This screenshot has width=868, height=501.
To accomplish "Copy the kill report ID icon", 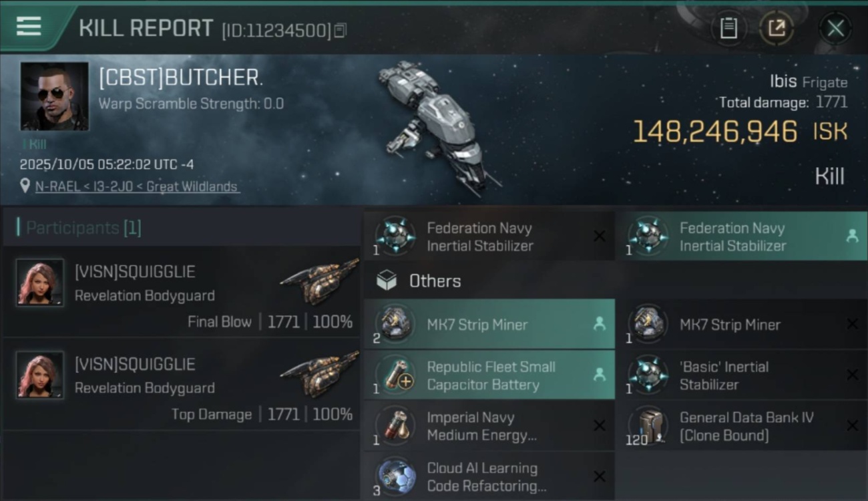I will 341,30.
